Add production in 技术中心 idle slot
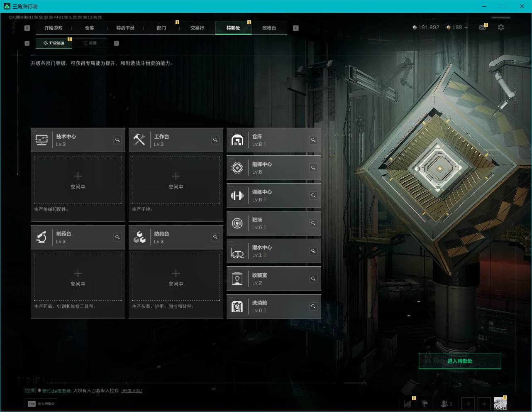Image resolution: width=532 pixels, height=412 pixels. [78, 180]
